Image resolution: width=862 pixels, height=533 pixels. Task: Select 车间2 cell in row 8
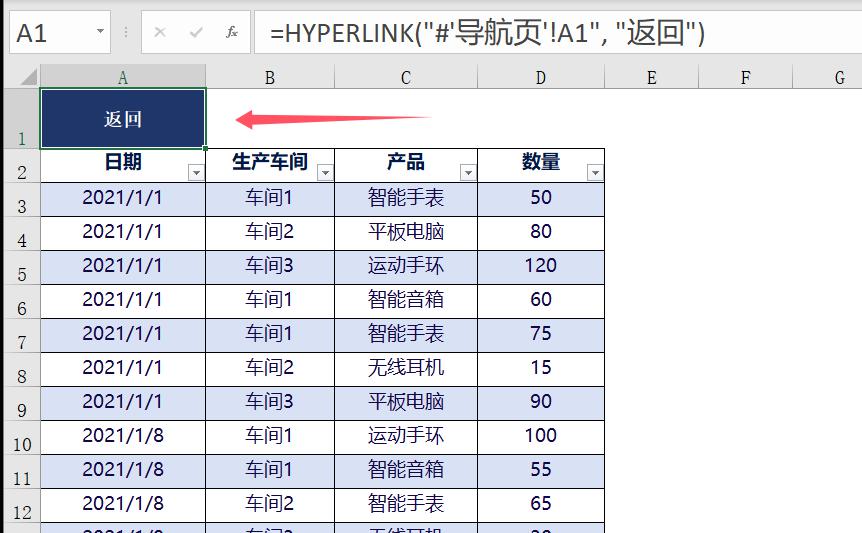[270, 370]
